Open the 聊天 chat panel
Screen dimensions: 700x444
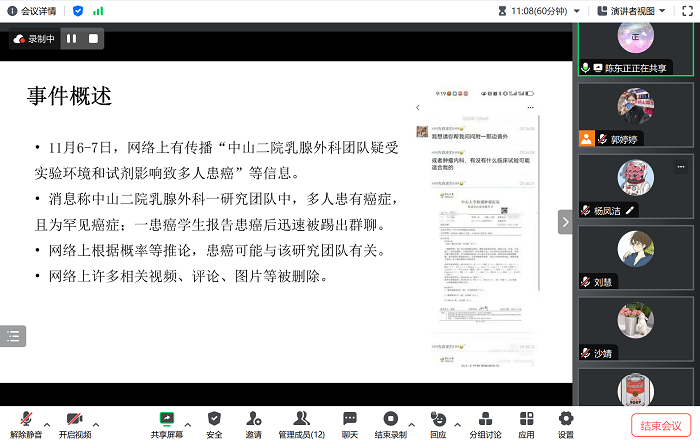click(x=349, y=423)
